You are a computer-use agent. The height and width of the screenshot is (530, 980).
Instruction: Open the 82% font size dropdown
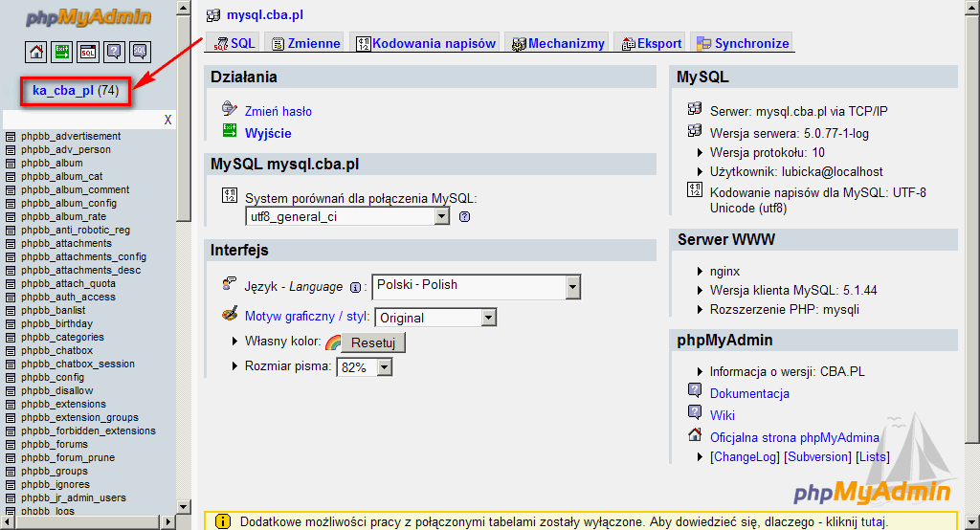tap(365, 367)
